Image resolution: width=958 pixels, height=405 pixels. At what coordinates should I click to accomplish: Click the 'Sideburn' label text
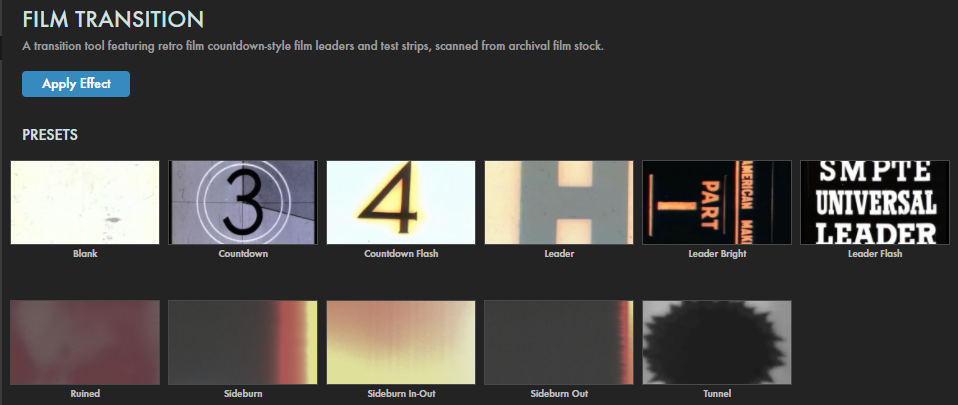point(243,393)
